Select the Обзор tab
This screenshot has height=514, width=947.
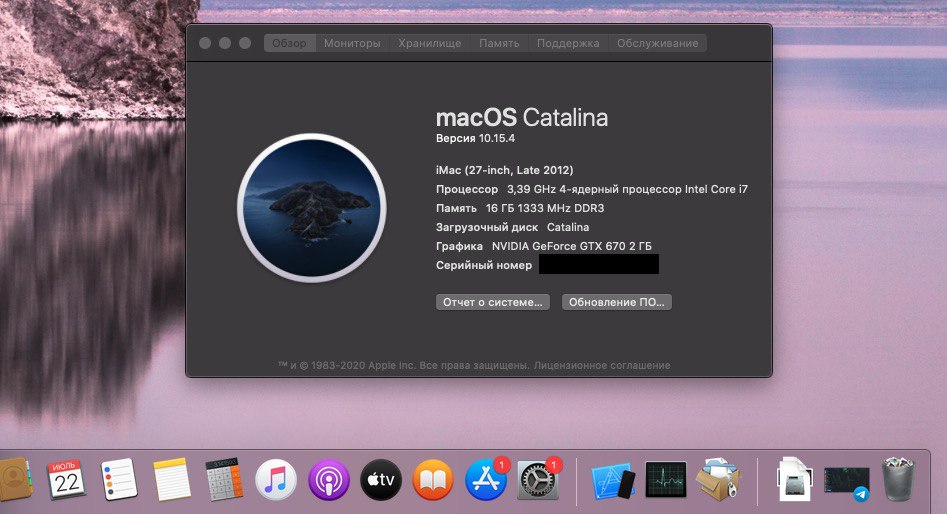point(289,43)
